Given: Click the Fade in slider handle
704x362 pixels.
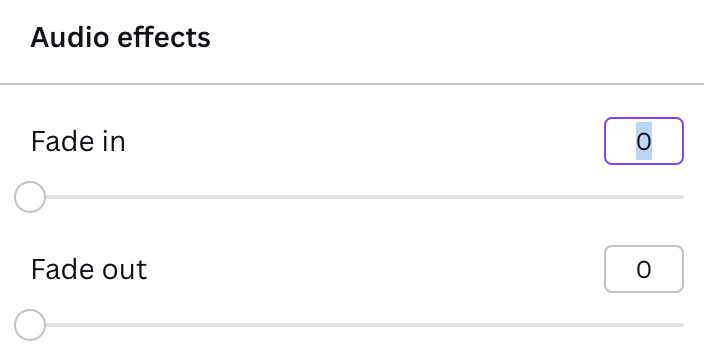Looking at the screenshot, I should click(30, 197).
